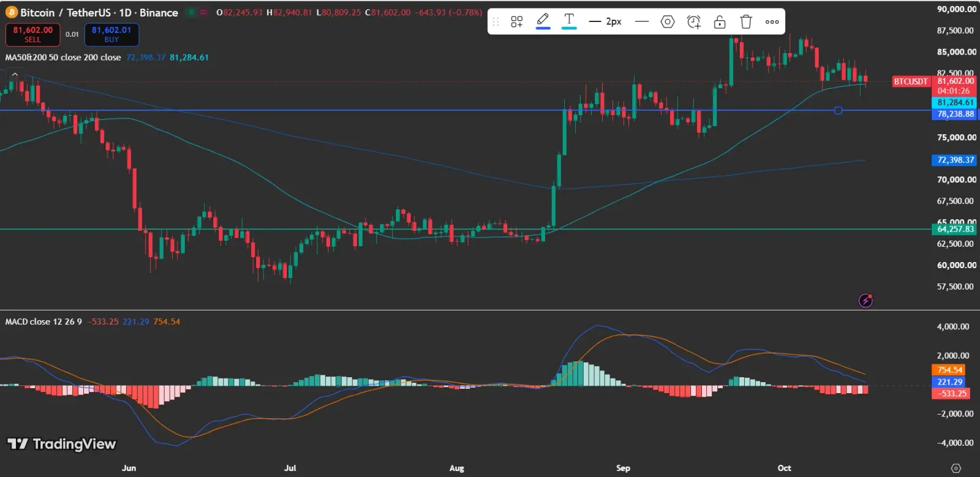Click the red -533.25 histogram axis label
The width and height of the screenshot is (980, 477).
coord(949,393)
